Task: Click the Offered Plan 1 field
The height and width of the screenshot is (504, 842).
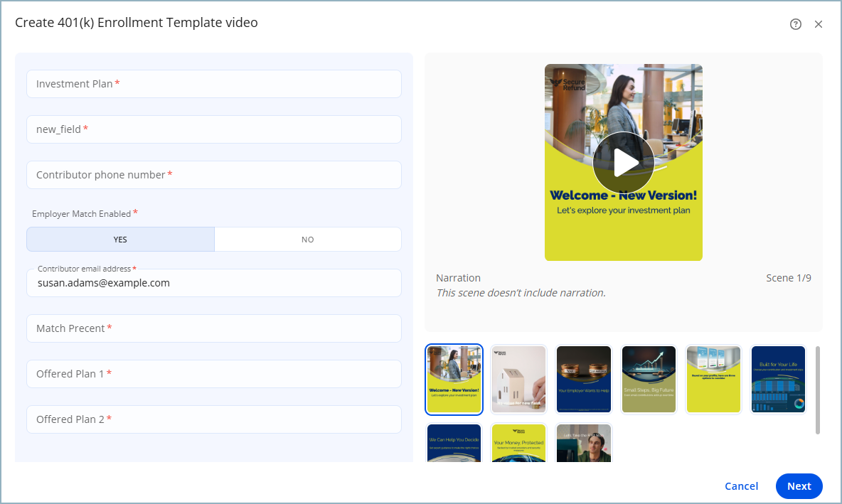Action: click(213, 374)
